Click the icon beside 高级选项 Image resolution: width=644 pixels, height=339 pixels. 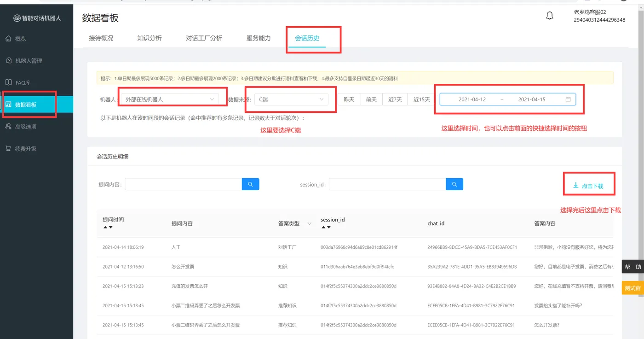[8, 126]
